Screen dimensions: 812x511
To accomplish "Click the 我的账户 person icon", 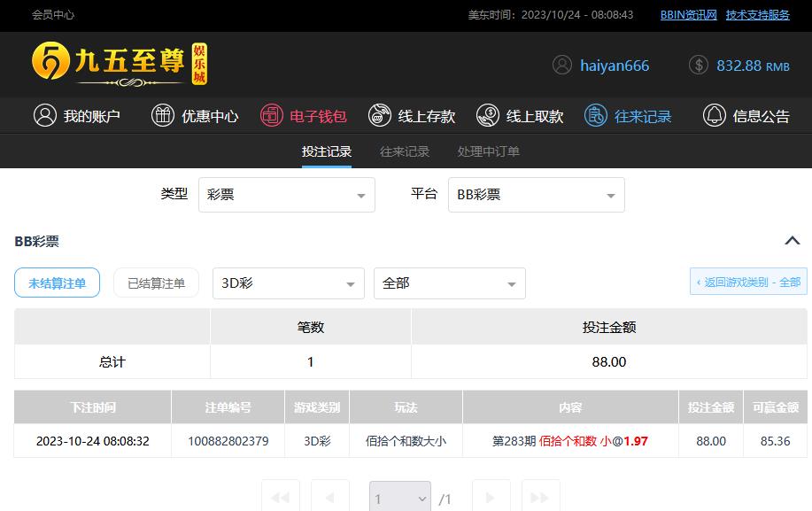I will [x=45, y=115].
